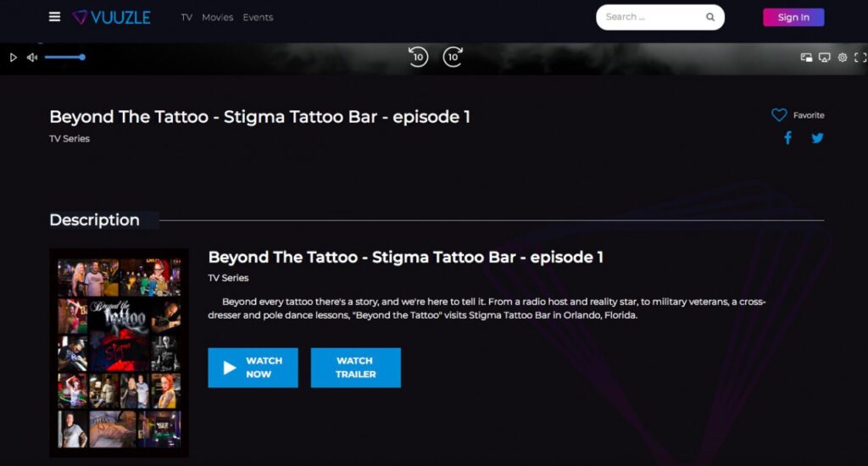Open the player settings gear
Viewport: 868px width, 466px height.
click(843, 58)
